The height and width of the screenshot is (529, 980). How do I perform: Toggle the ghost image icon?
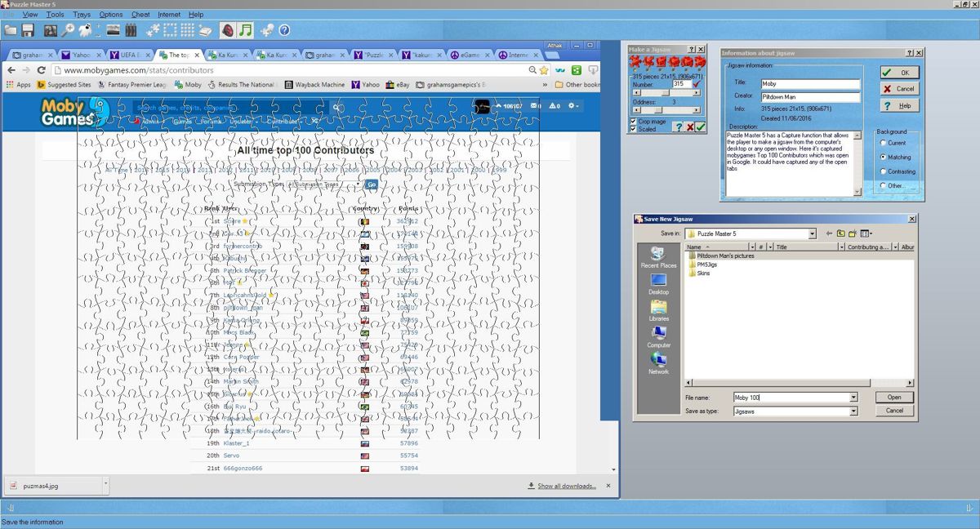[x=85, y=30]
